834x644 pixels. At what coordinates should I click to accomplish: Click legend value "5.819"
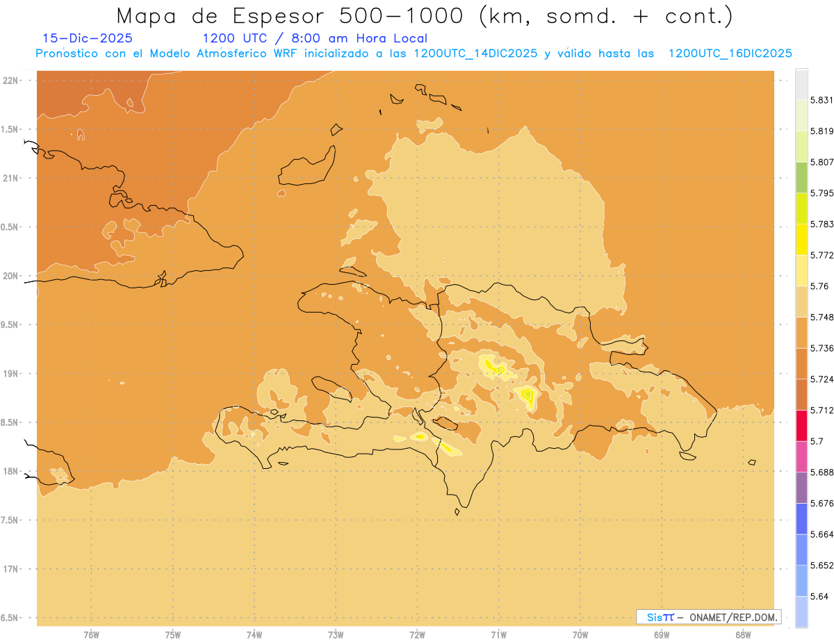pyautogui.click(x=822, y=131)
